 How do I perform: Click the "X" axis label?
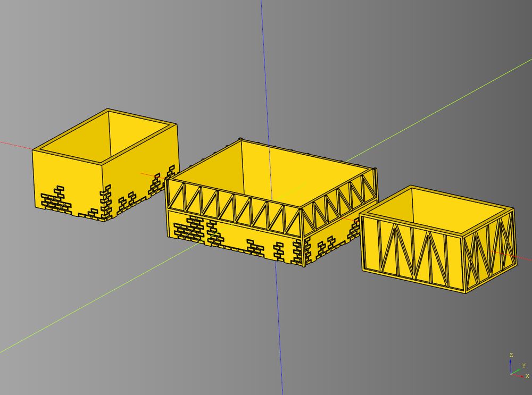coord(527,376)
